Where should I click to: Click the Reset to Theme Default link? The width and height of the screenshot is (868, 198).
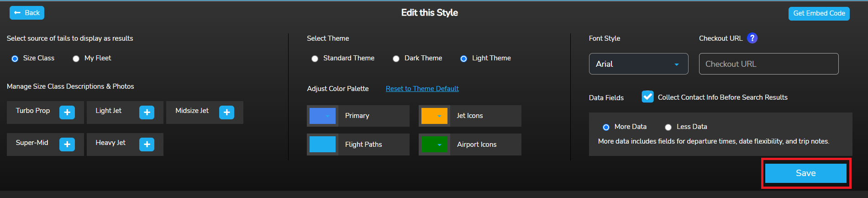click(422, 89)
